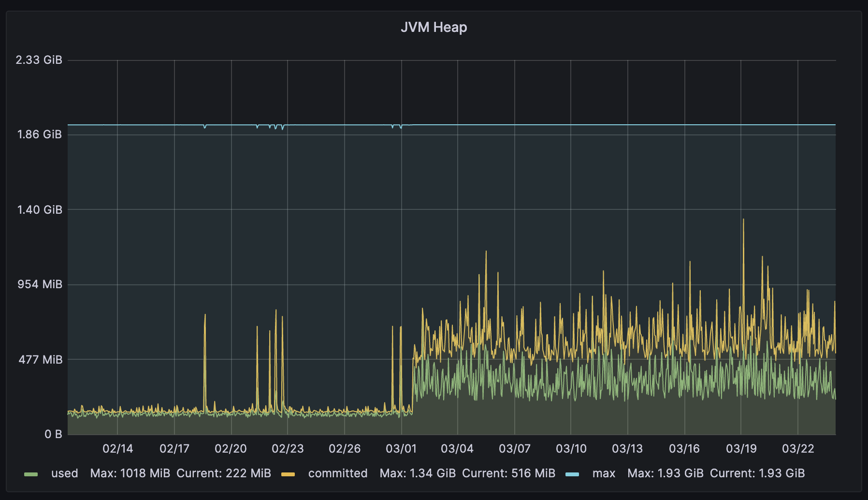Click the 'Max: 1.34 GiB' committed value
Viewport: 868px width, 500px height.
[418, 473]
